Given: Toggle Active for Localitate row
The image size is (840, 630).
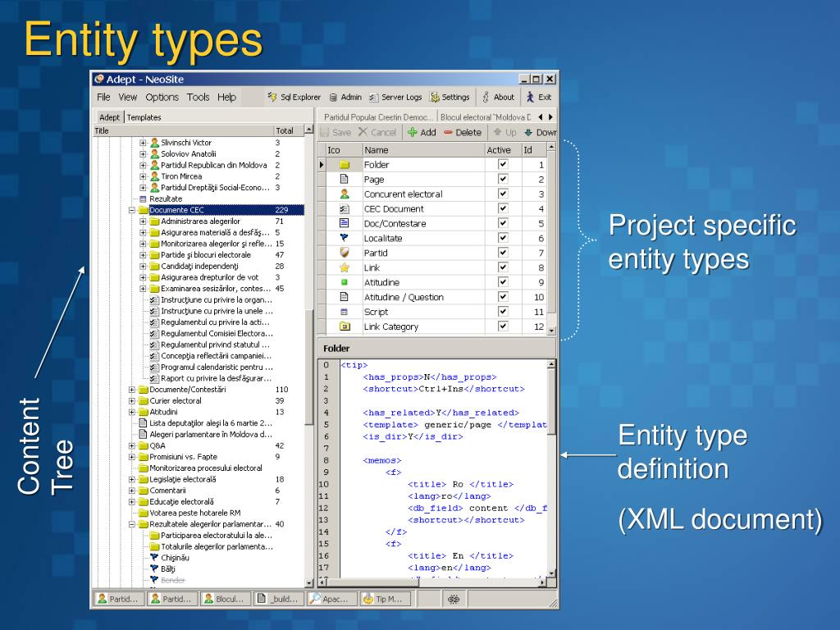Looking at the screenshot, I should pyautogui.click(x=503, y=238).
